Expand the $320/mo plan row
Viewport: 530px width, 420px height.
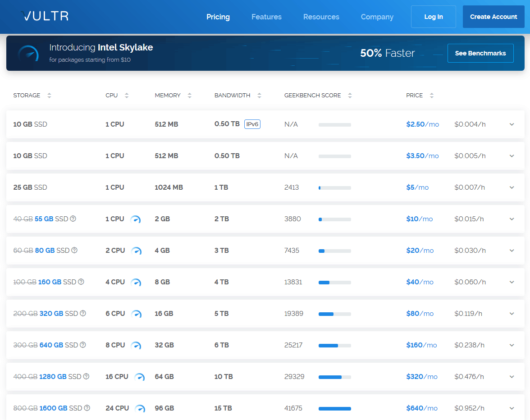[512, 377]
